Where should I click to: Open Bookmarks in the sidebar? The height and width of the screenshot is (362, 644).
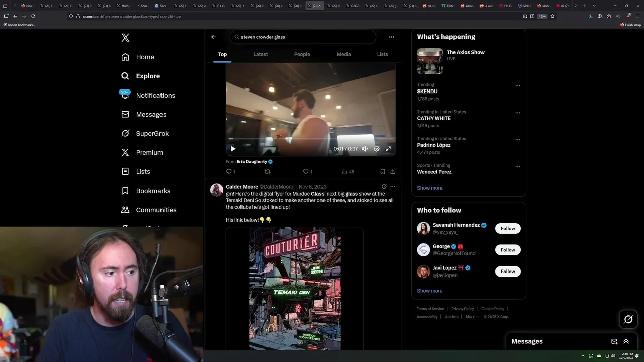[x=145, y=191]
